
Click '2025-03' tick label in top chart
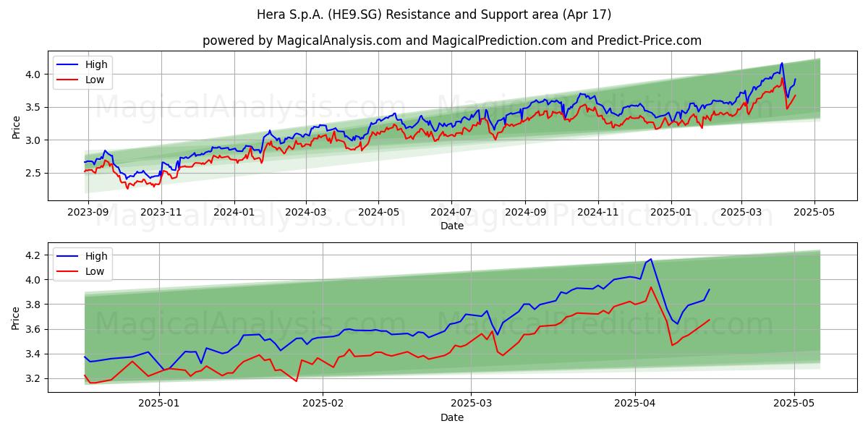coord(741,213)
